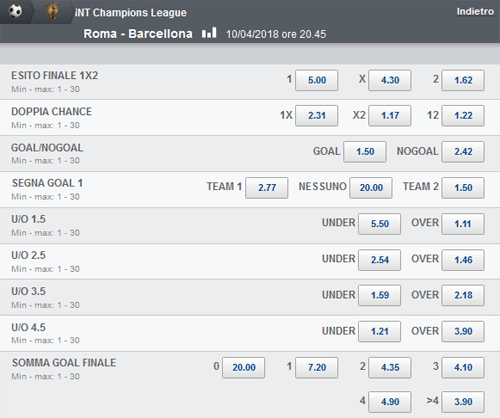500x418 pixels.
Task: Select GOAL odds 1.50
Action: [365, 152]
